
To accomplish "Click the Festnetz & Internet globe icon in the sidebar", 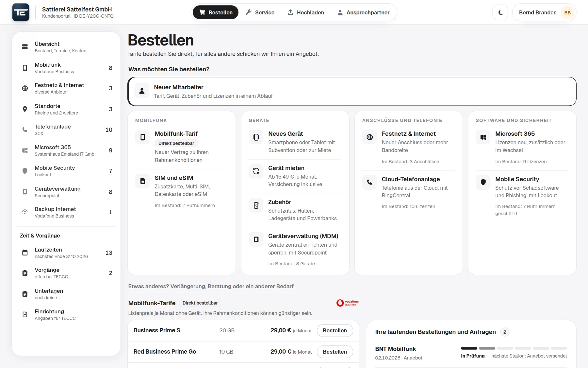I will (x=25, y=88).
